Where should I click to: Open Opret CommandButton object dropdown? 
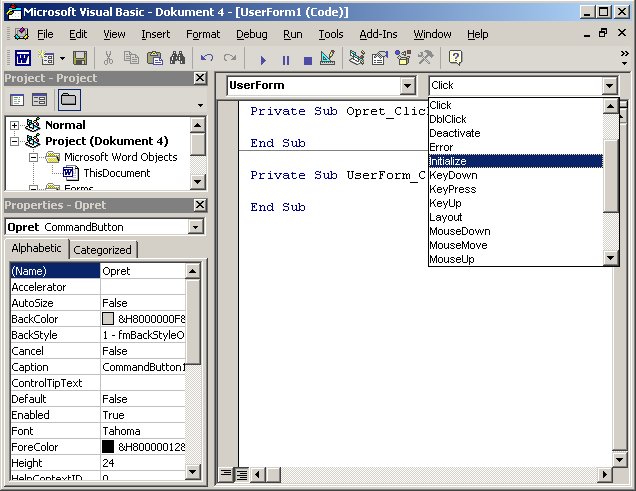[x=196, y=227]
